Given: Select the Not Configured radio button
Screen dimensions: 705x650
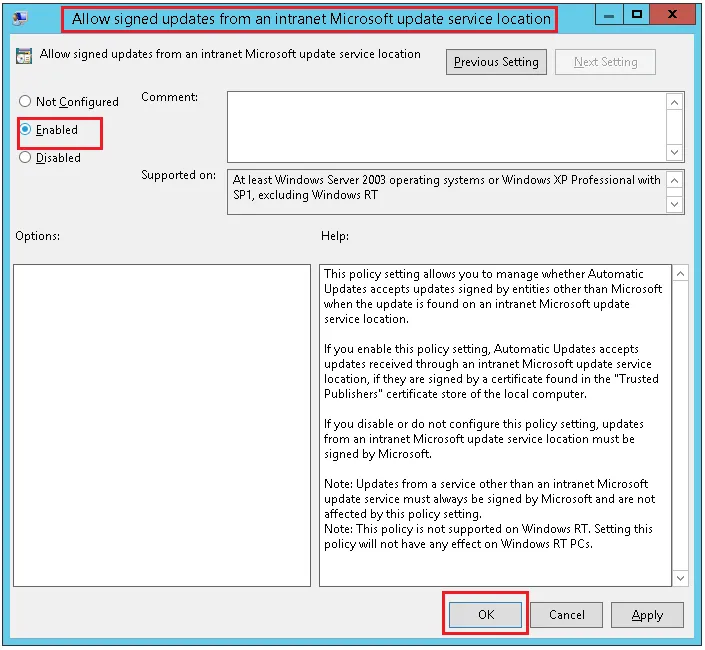Looking at the screenshot, I should pos(25,101).
